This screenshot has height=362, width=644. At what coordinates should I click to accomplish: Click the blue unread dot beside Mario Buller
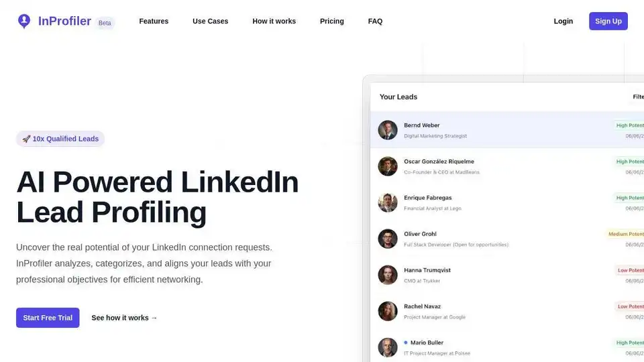(x=406, y=343)
